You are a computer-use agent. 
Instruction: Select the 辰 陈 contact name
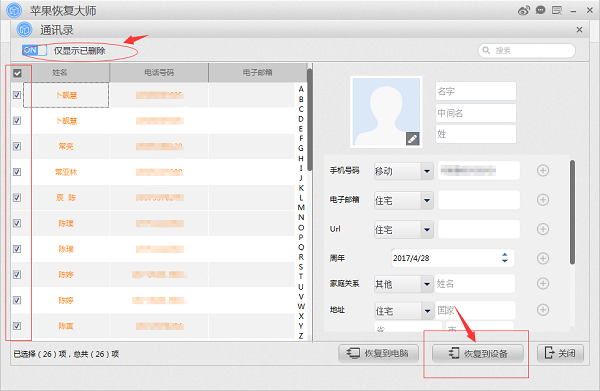click(x=66, y=197)
